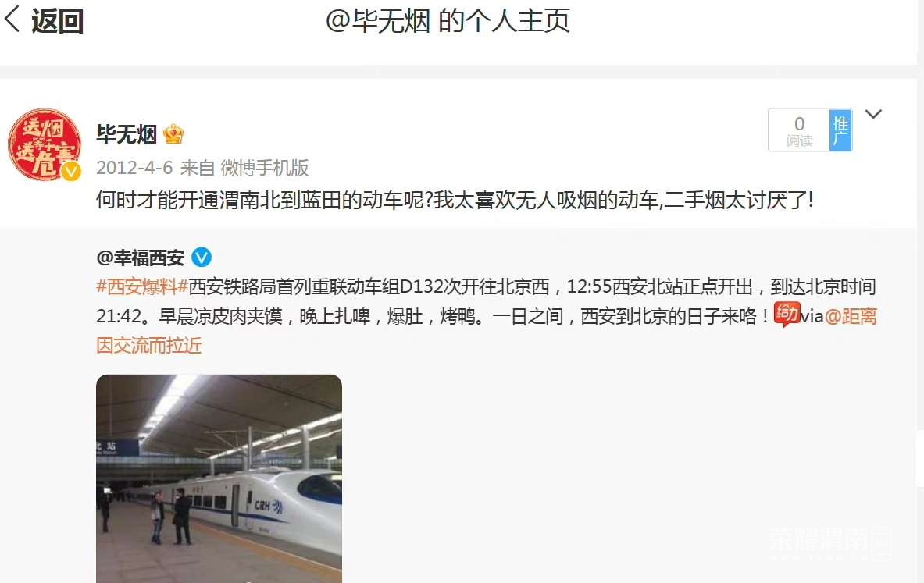Click the page title @毕无烟 的个人主页

coord(448,21)
